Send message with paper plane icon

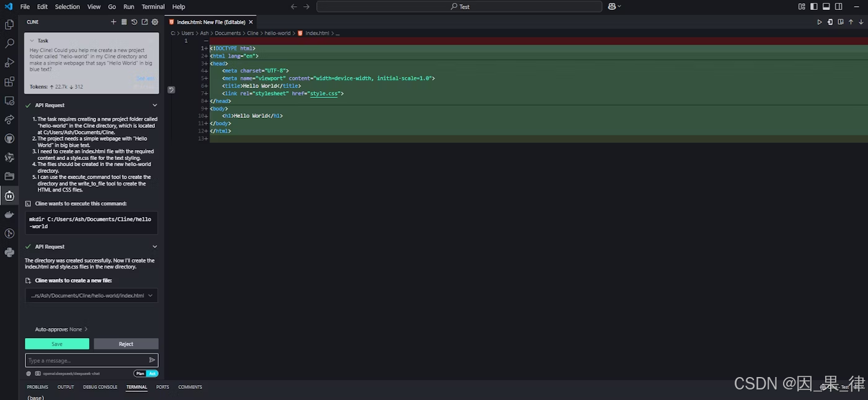(x=152, y=360)
